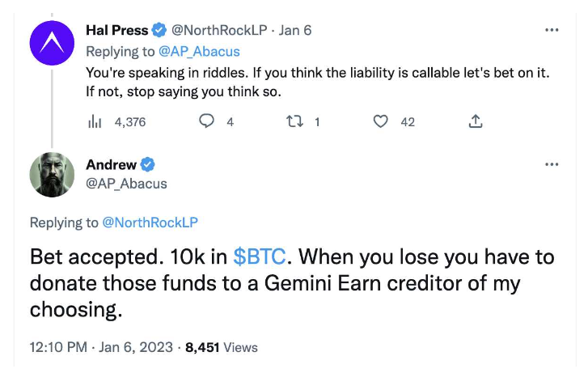Click the @NorthRockLP handle beside Hal Press

219,31
